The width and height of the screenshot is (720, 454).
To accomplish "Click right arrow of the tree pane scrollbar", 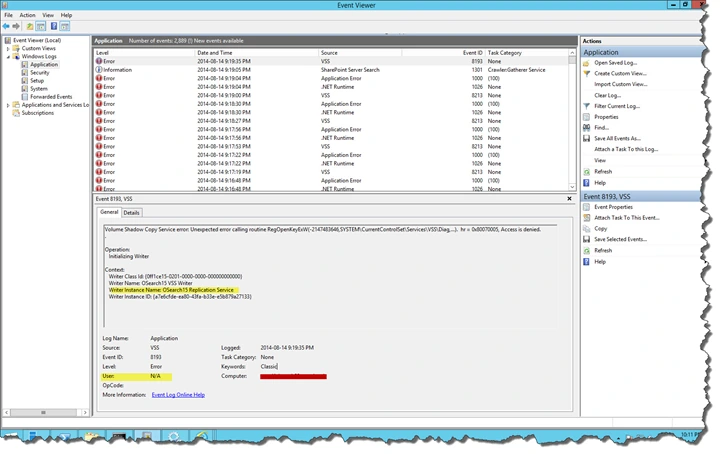I will tap(85, 413).
